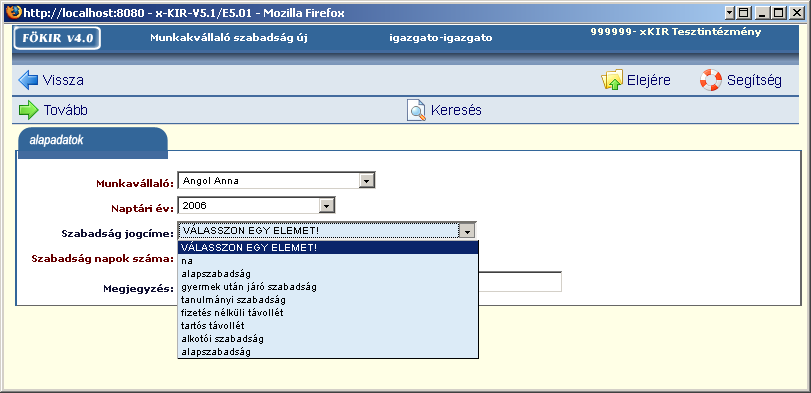Image resolution: width=811 pixels, height=393 pixels.
Task: Click igazgato-igazgato user text
Action: 441,38
